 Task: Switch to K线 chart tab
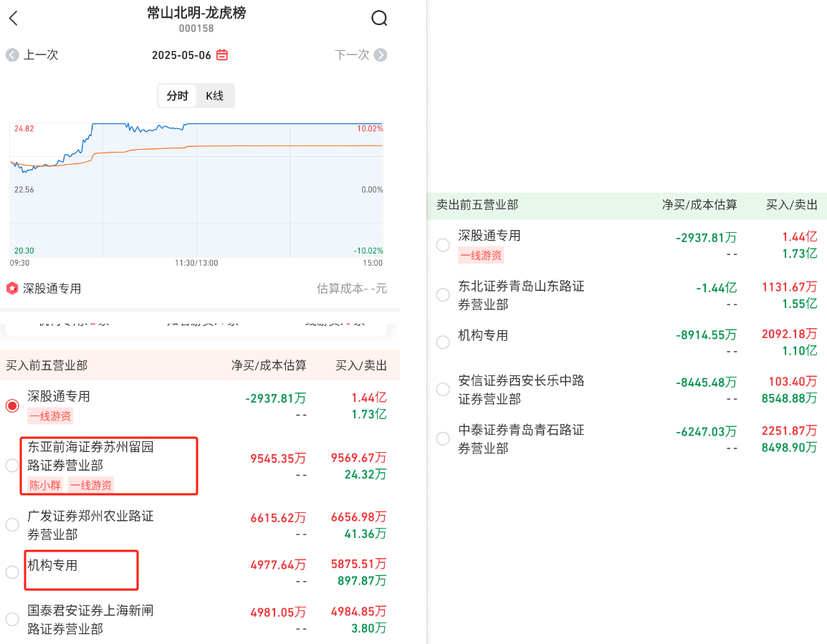point(214,96)
